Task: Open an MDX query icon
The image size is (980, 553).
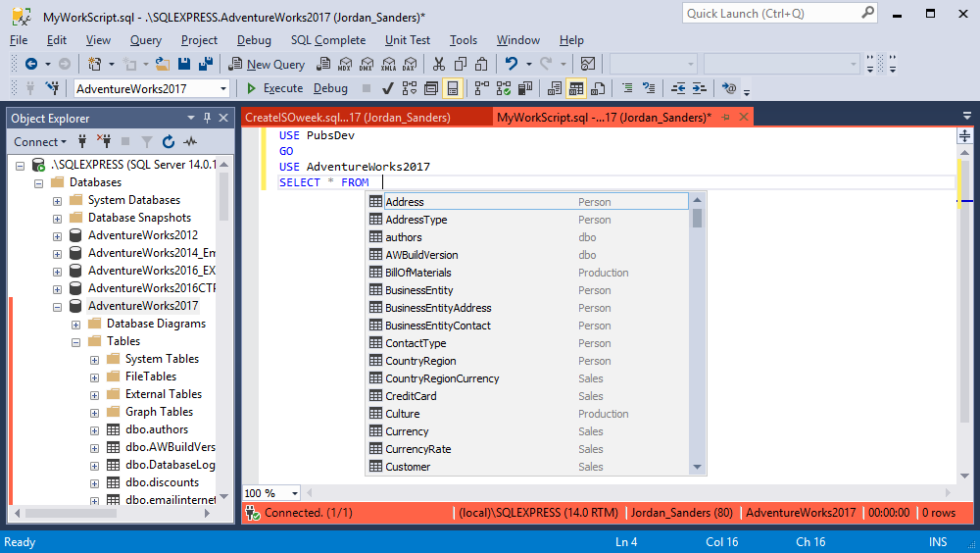Action: click(x=345, y=64)
